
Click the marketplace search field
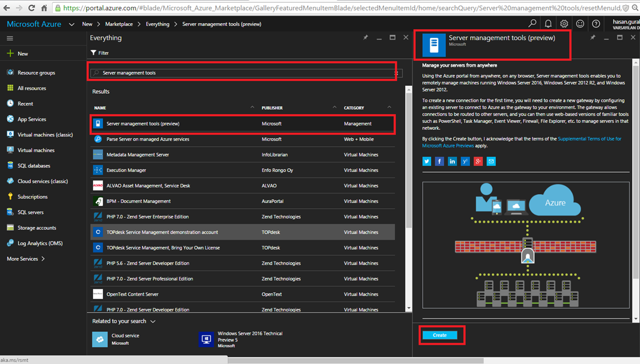(x=247, y=73)
